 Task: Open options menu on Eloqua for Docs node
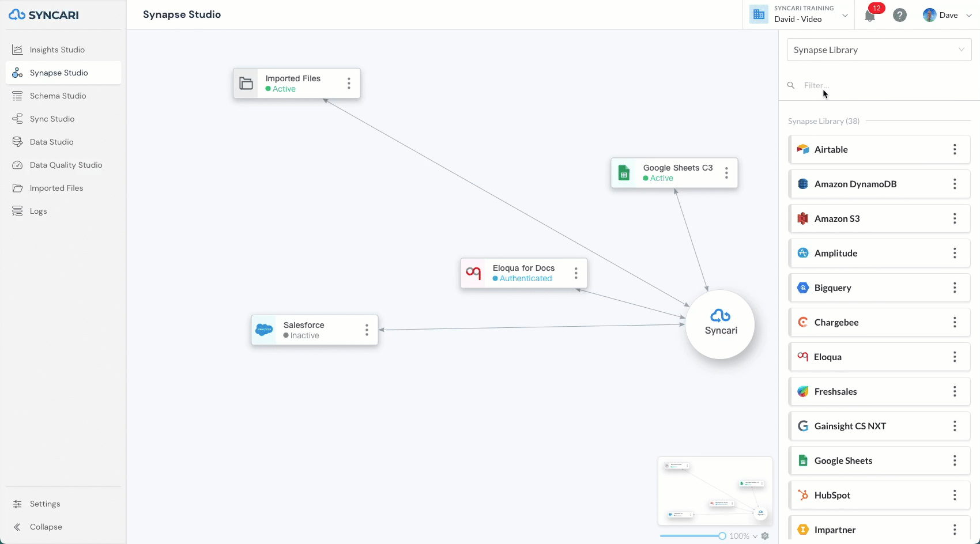tap(576, 273)
